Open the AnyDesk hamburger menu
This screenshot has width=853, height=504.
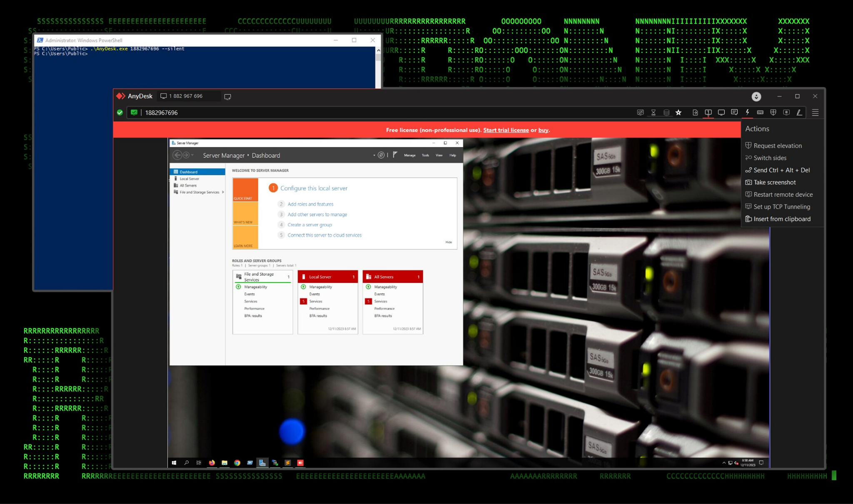pos(815,112)
